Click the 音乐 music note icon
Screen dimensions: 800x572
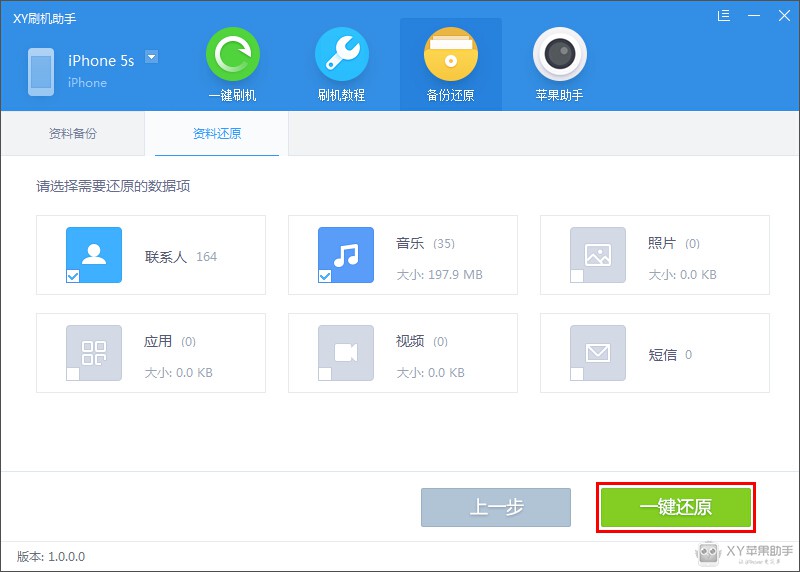(346, 255)
